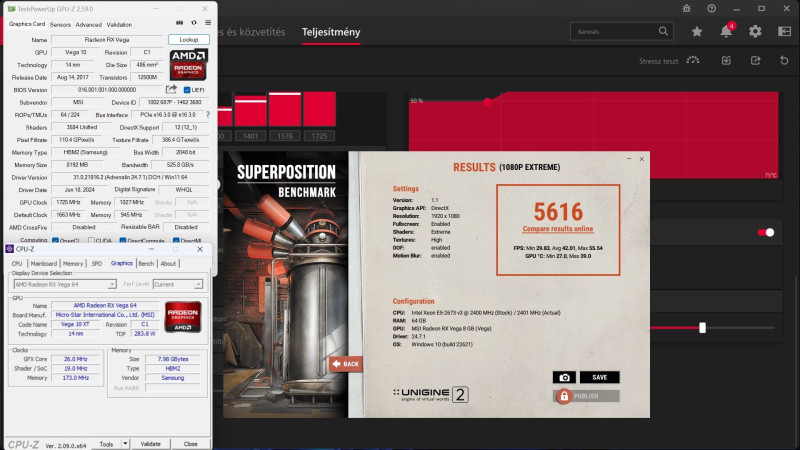This screenshot has width=800, height=450.
Task: Click PUBLISH button in Superposition
Action: pos(586,396)
